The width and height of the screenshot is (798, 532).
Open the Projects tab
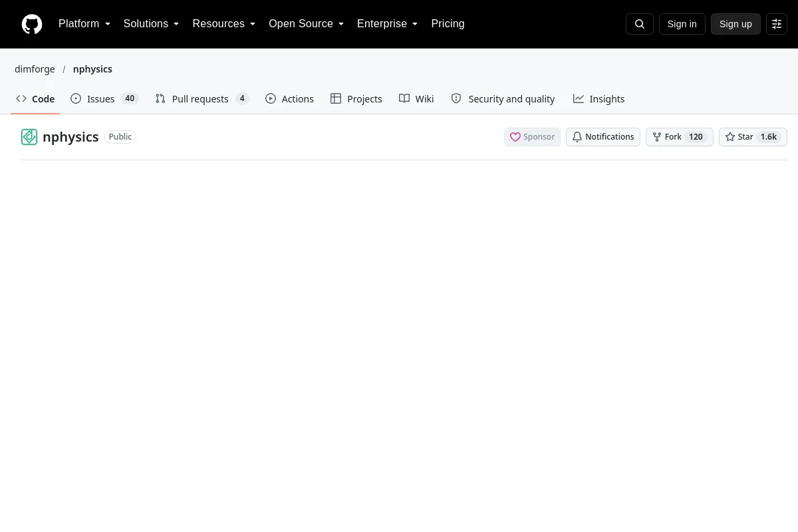coord(356,98)
